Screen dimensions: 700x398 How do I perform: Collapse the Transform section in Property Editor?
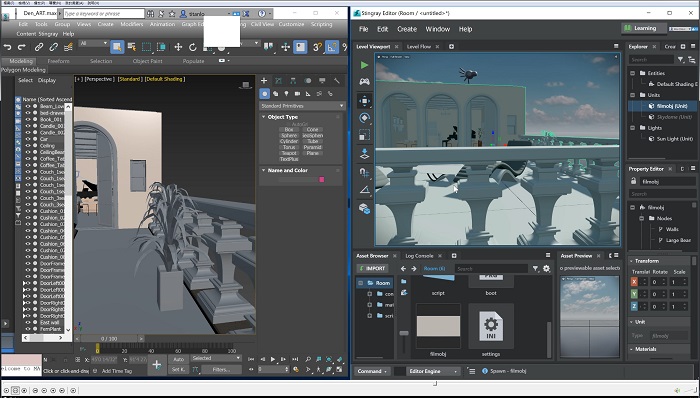(x=631, y=261)
